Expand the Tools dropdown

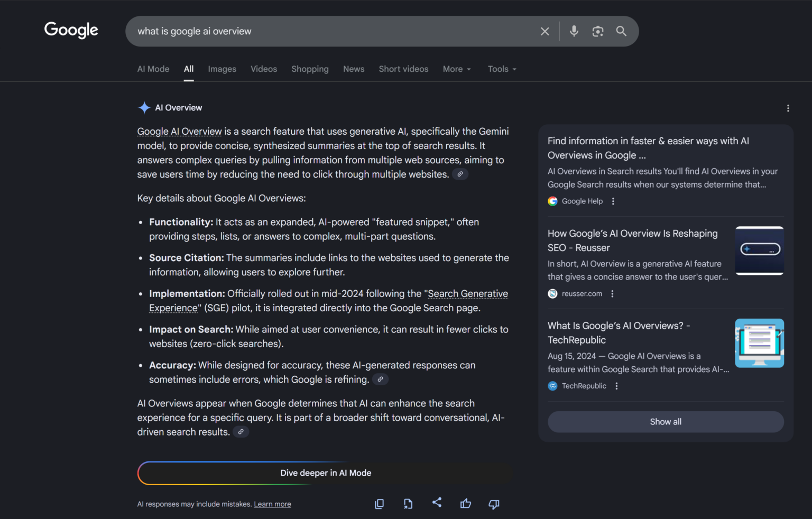[502, 69]
